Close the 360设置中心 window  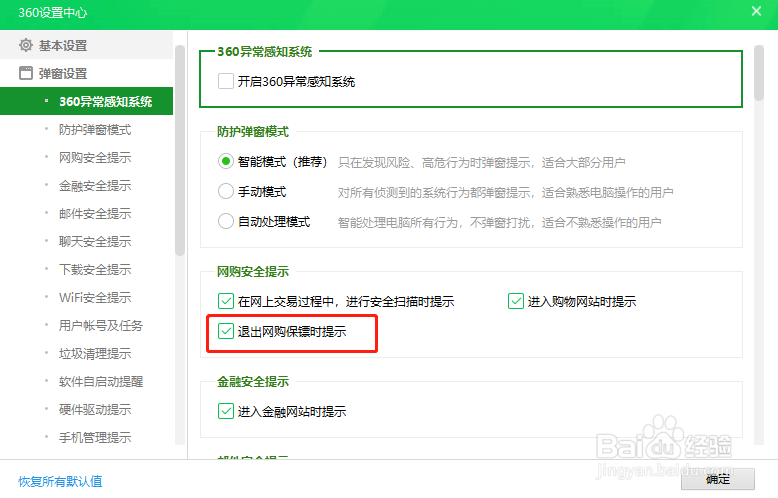coord(756,11)
